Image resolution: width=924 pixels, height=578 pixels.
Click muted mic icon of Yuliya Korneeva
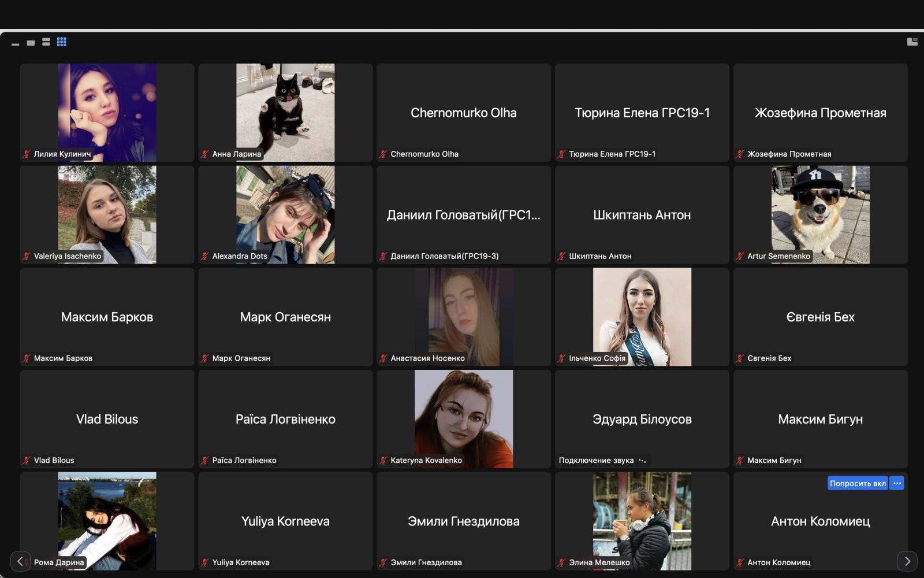(205, 562)
